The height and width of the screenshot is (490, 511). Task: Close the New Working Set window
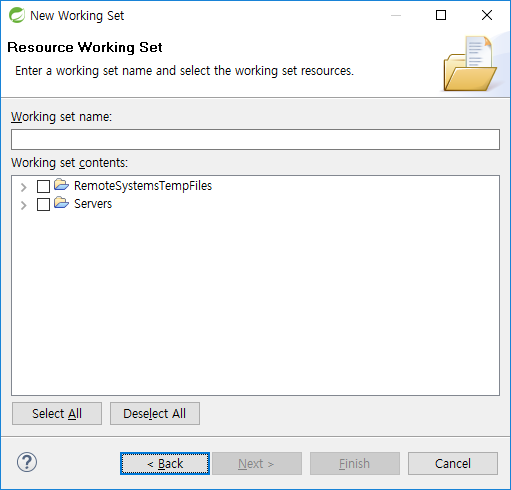click(x=487, y=15)
